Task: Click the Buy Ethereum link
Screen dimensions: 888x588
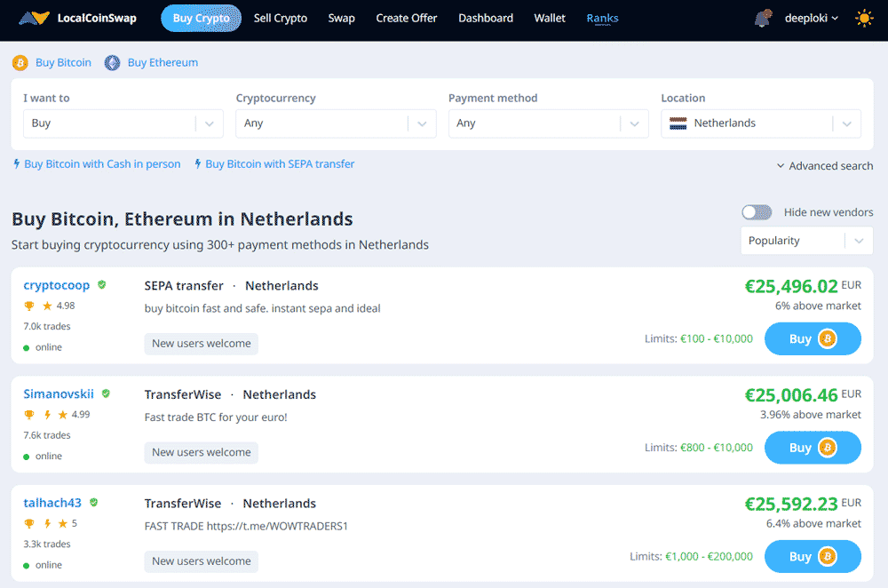Action: pyautogui.click(x=163, y=62)
